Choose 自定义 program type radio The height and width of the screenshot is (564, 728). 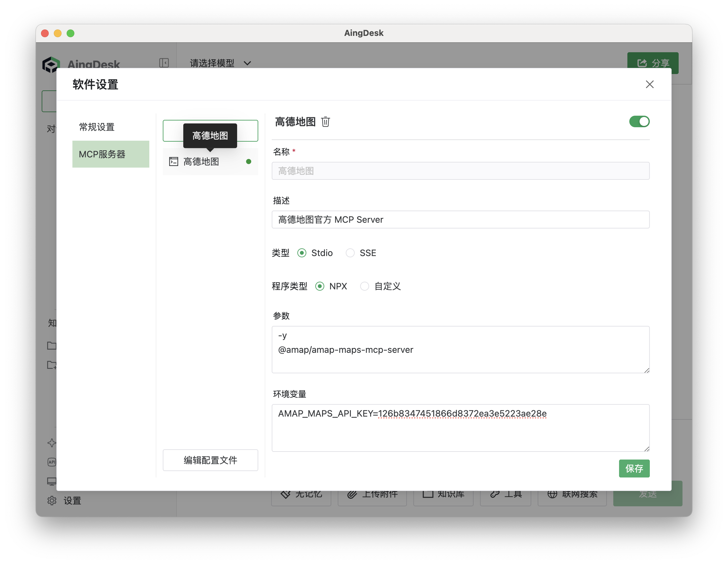tap(364, 286)
